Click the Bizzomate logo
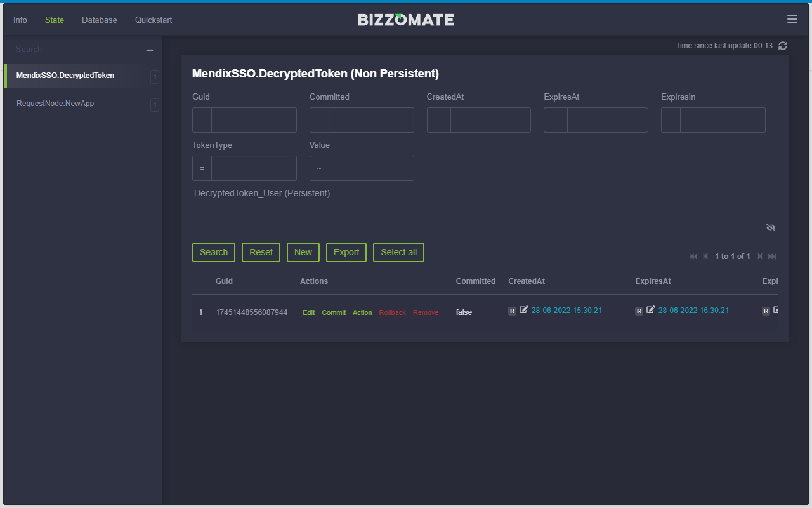 pyautogui.click(x=406, y=20)
